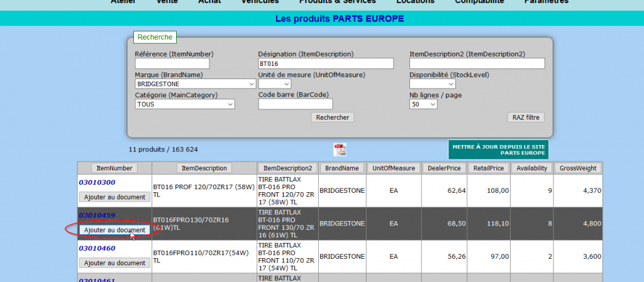Open the Unité de mesure dropdown

pos(274,84)
